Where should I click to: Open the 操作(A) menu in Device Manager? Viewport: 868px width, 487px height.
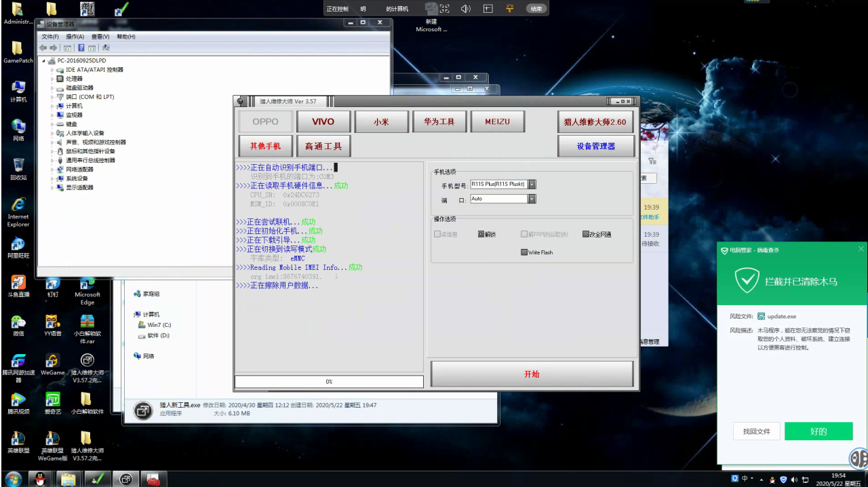(75, 37)
